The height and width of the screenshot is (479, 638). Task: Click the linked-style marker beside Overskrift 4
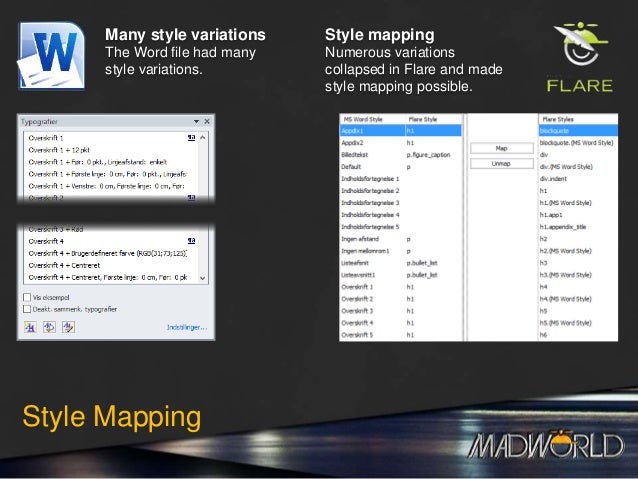tap(190, 242)
